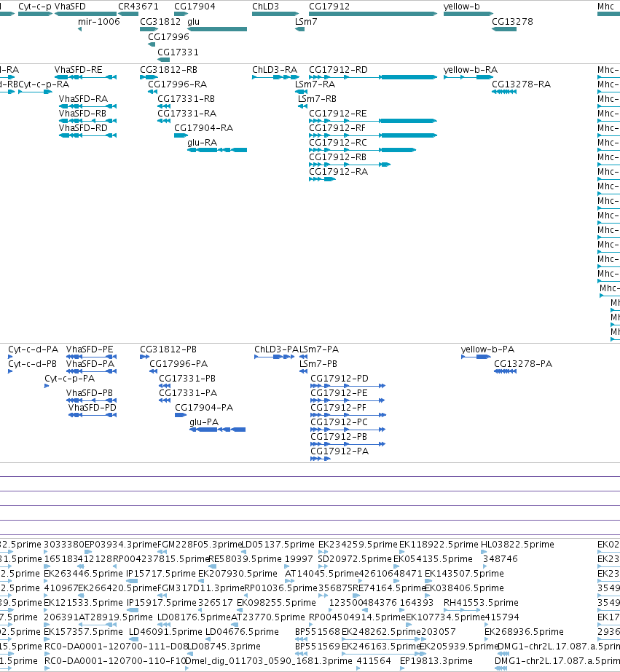The image size is (620, 672).
Task: Click the CG17904-PA protein label
Action: (x=204, y=408)
